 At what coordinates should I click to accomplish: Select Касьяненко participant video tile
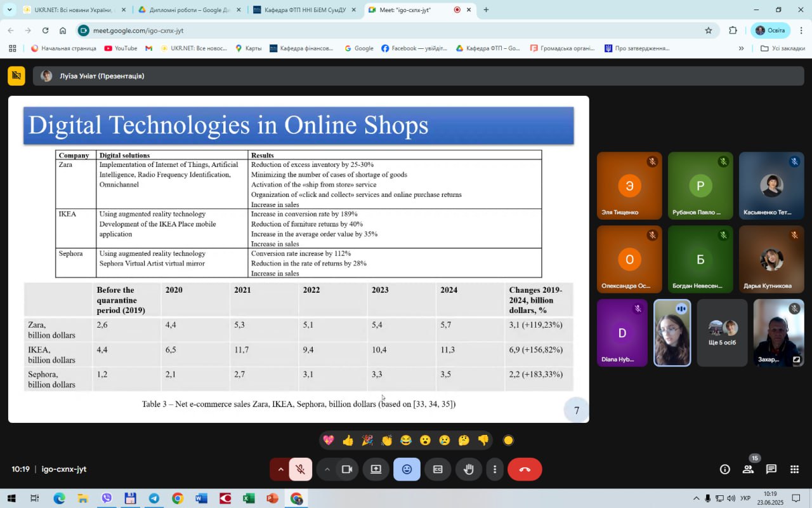pyautogui.click(x=771, y=185)
